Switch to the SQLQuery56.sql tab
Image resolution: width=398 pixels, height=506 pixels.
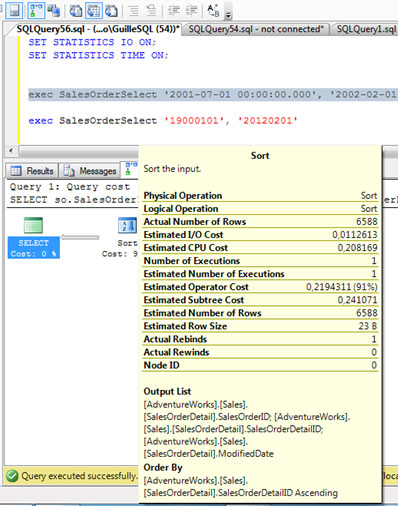point(98,29)
